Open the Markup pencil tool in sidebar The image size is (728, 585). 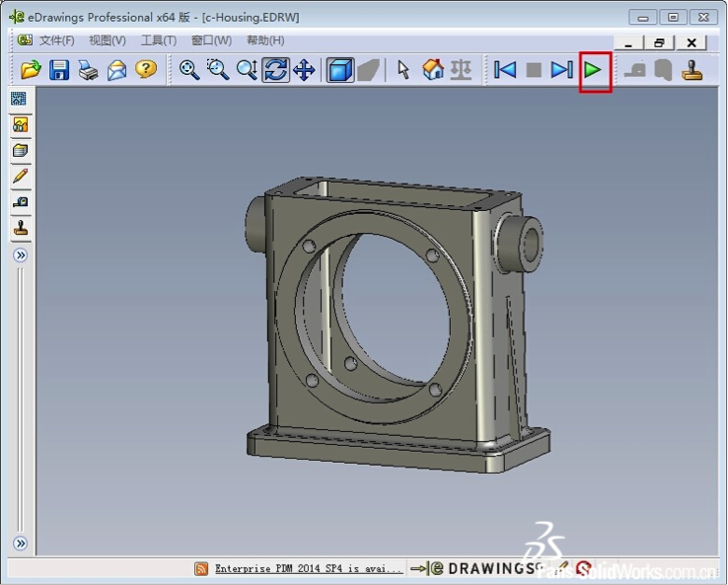point(20,177)
